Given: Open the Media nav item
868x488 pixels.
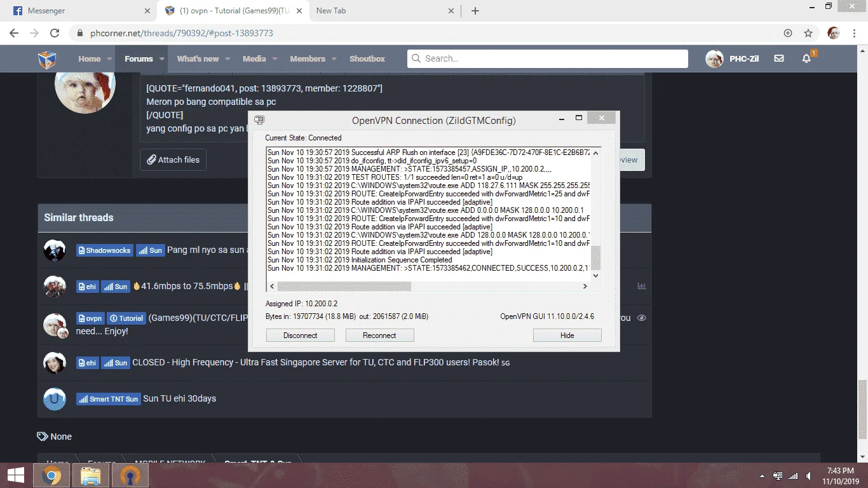Looking at the screenshot, I should click(254, 59).
